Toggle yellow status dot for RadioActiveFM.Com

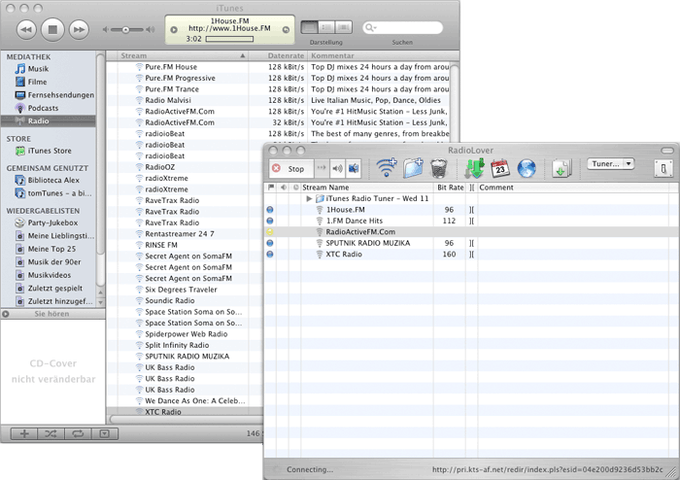pyautogui.click(x=270, y=232)
